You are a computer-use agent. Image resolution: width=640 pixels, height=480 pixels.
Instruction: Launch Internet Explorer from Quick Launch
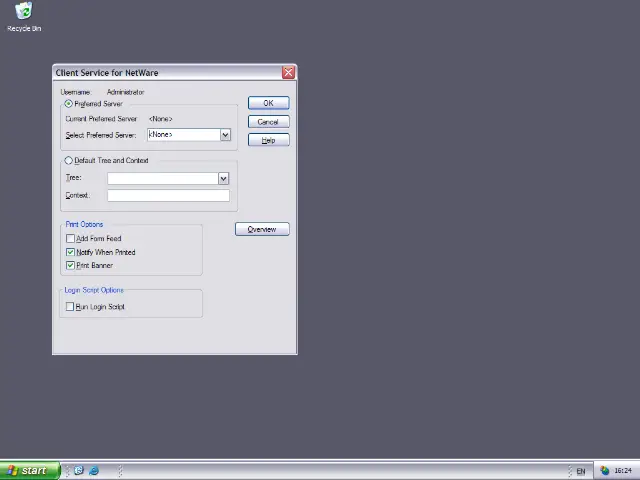[94, 471]
